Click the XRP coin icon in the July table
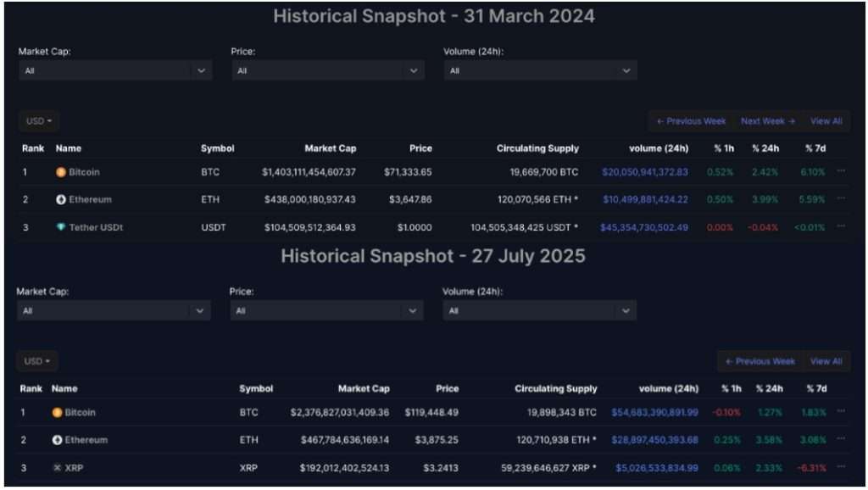This screenshot has height=490, width=868. [57, 467]
